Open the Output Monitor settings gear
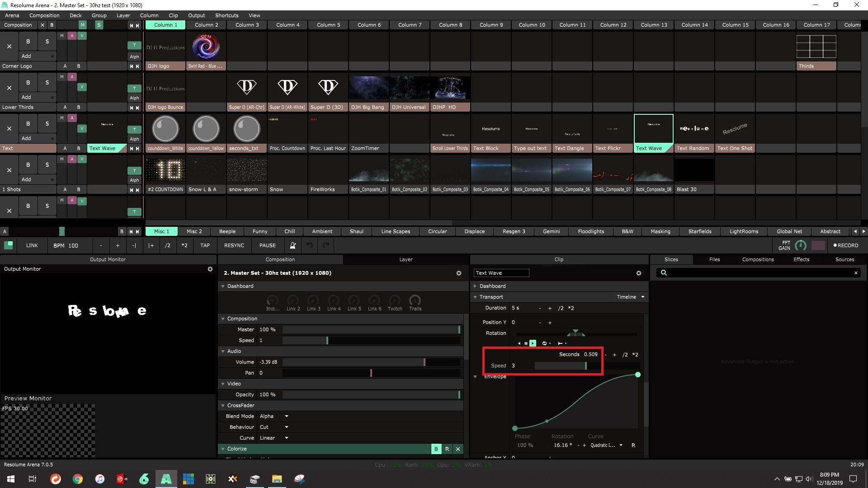The image size is (868, 488). click(x=210, y=269)
